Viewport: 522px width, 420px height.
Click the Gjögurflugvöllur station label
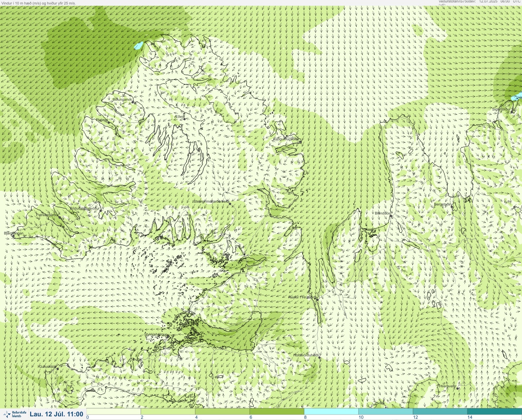(286, 139)
